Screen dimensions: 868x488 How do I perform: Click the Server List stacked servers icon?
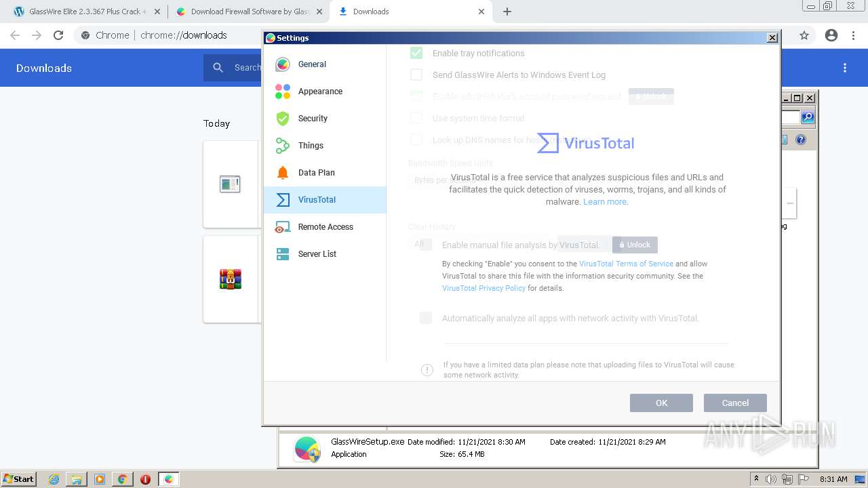click(x=283, y=254)
